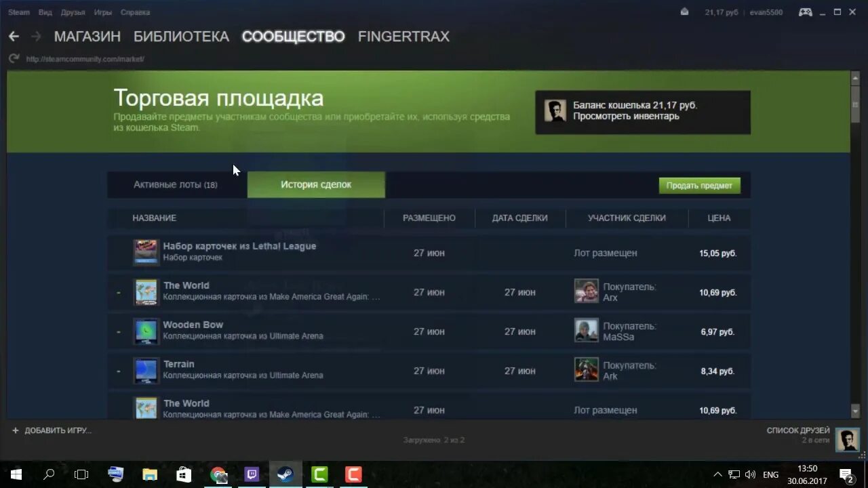Click the Terrain item thumbnail

click(x=146, y=370)
